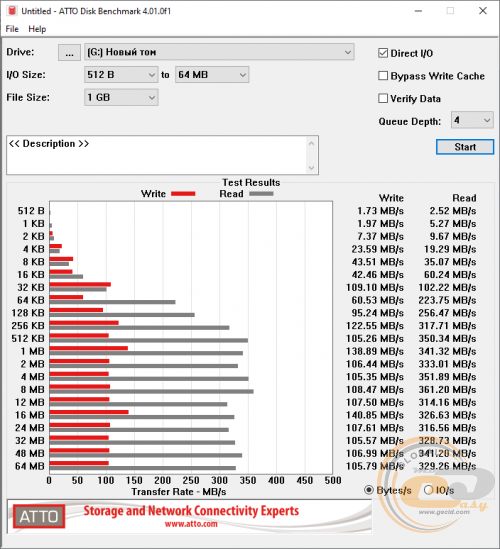Select the Bytes/s radio button
Viewport: 500px width, 549px height.
[x=369, y=490]
